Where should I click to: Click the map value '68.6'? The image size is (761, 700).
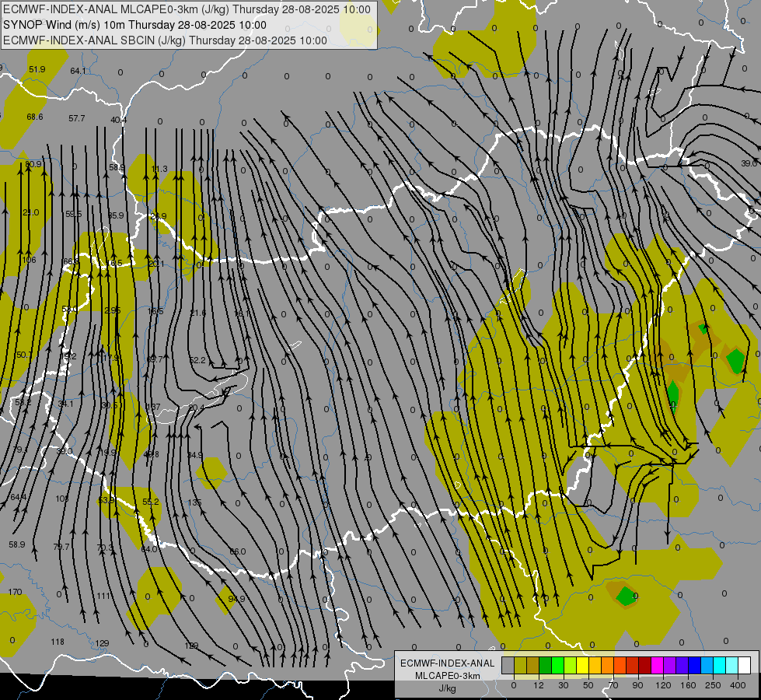pos(34,117)
